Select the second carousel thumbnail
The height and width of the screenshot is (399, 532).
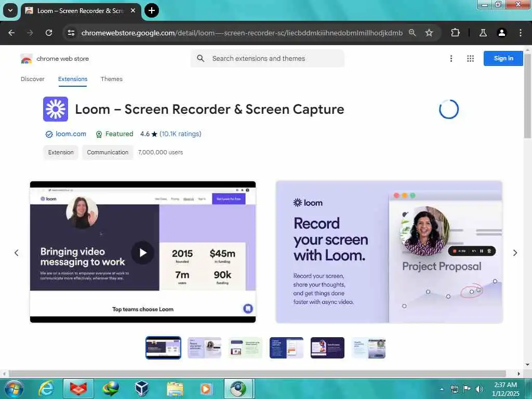point(204,348)
